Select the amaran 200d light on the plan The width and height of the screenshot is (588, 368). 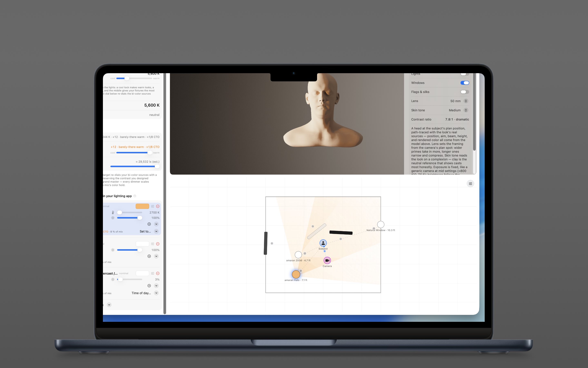click(x=298, y=255)
